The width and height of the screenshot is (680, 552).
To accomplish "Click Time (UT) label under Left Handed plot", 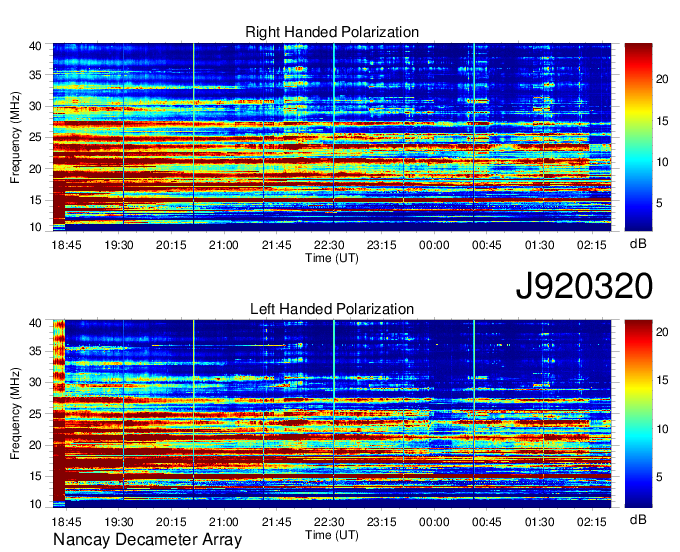I will coord(332,535).
